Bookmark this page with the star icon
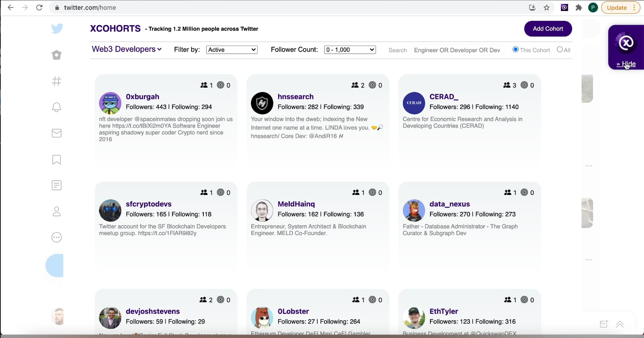This screenshot has height=338, width=644. pos(547,7)
